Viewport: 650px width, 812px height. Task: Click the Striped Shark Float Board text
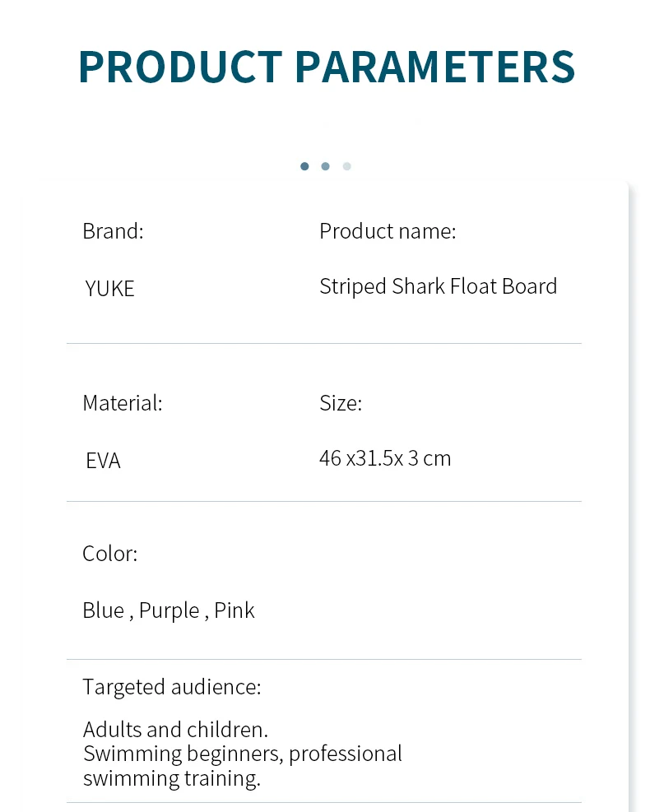[x=439, y=286]
